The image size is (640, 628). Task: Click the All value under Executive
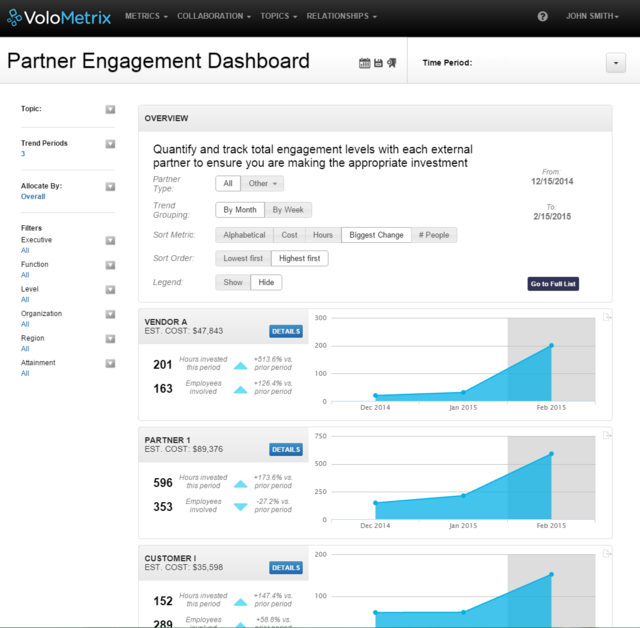[25, 251]
